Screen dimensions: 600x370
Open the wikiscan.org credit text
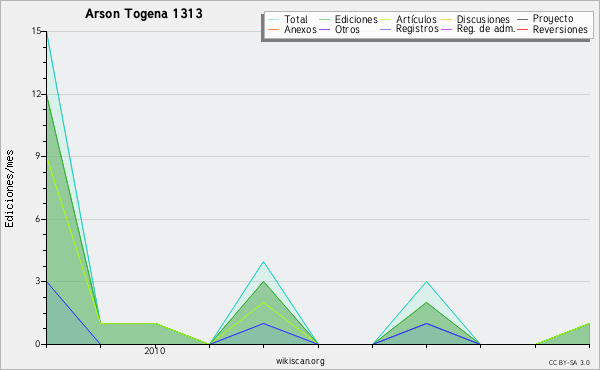pyautogui.click(x=300, y=361)
